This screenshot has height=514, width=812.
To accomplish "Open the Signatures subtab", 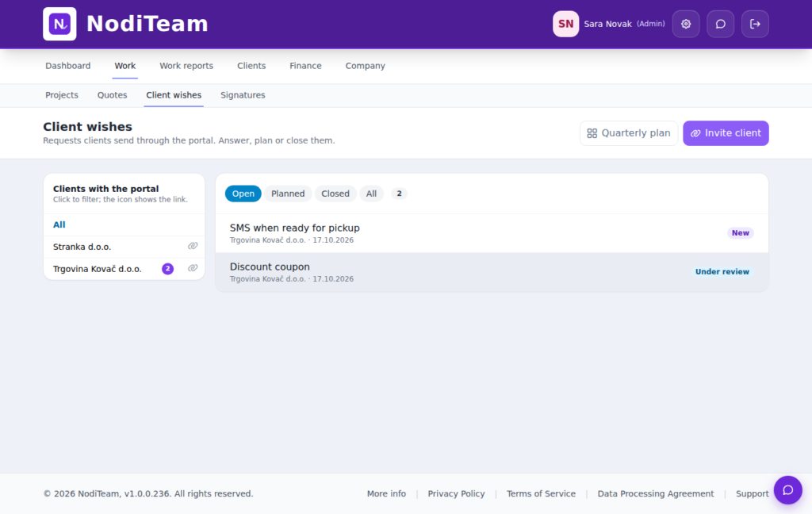I will point(243,95).
